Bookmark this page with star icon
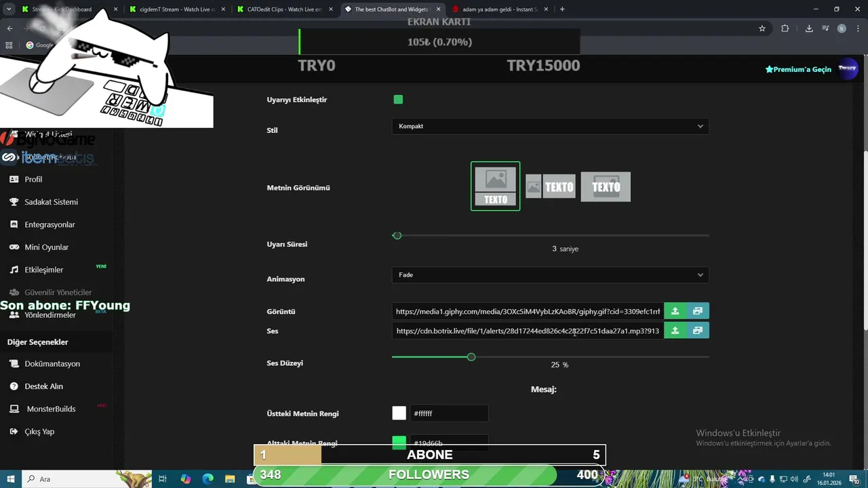868x488 pixels. [762, 28]
